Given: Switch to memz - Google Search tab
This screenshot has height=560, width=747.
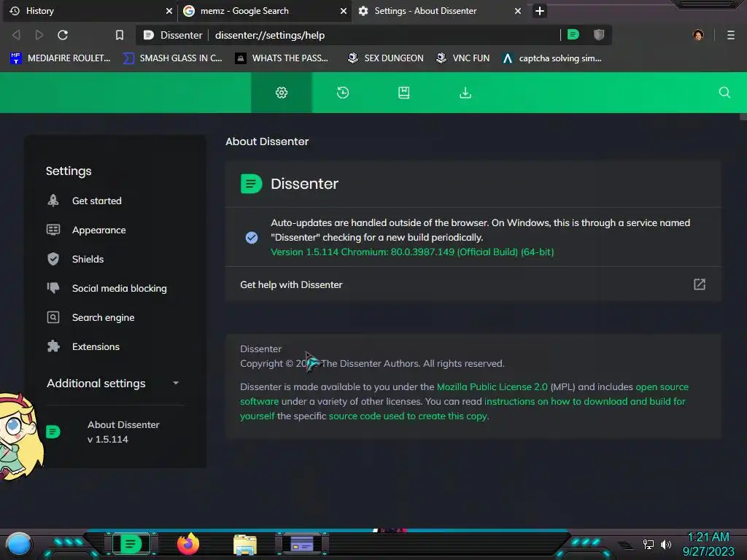Looking at the screenshot, I should click(264, 11).
